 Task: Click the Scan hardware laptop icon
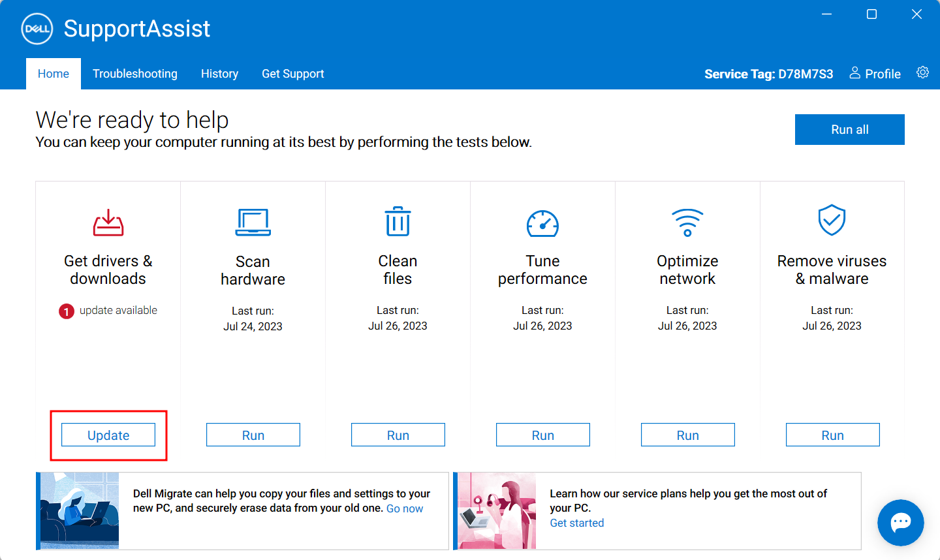click(253, 223)
